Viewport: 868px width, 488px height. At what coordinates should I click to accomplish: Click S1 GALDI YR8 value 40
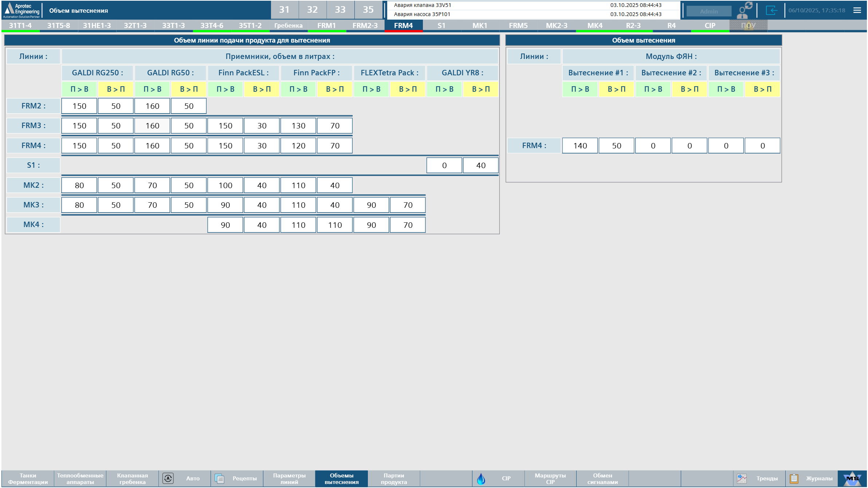480,166
